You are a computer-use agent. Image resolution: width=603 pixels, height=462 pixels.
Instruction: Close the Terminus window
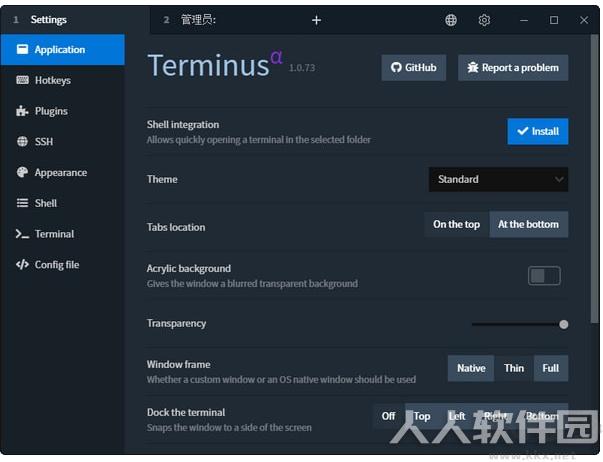click(x=584, y=20)
